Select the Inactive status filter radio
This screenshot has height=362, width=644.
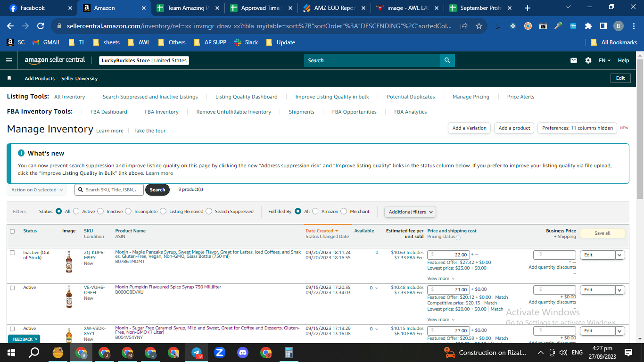[x=100, y=211]
